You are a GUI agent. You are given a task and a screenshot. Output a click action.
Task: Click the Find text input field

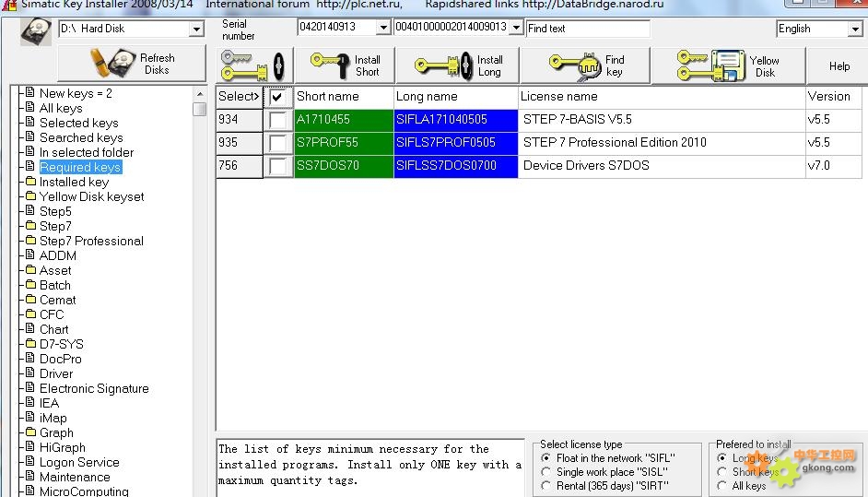coord(587,29)
